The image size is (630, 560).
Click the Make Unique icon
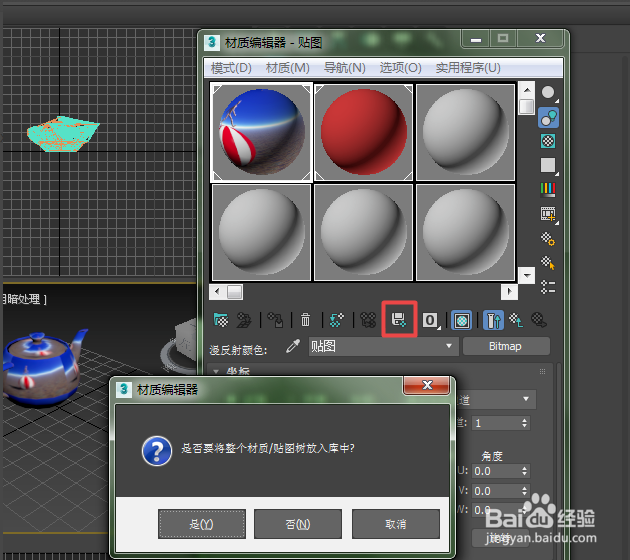coord(368,320)
